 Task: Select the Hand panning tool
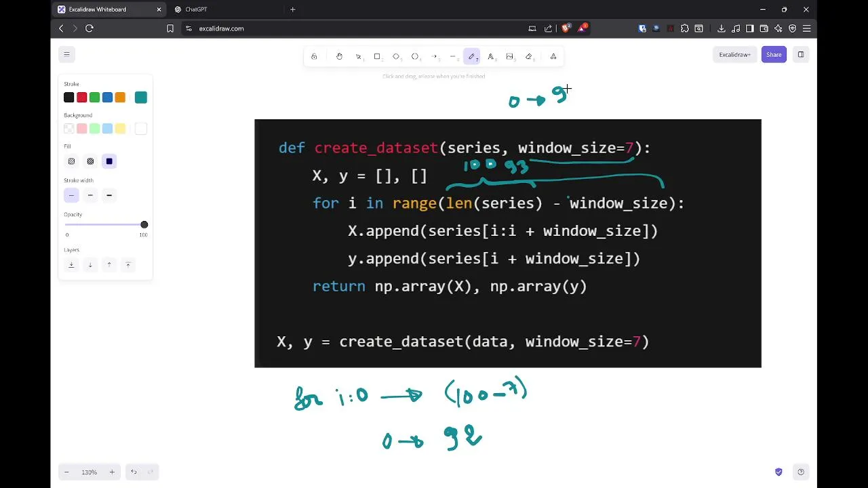339,57
